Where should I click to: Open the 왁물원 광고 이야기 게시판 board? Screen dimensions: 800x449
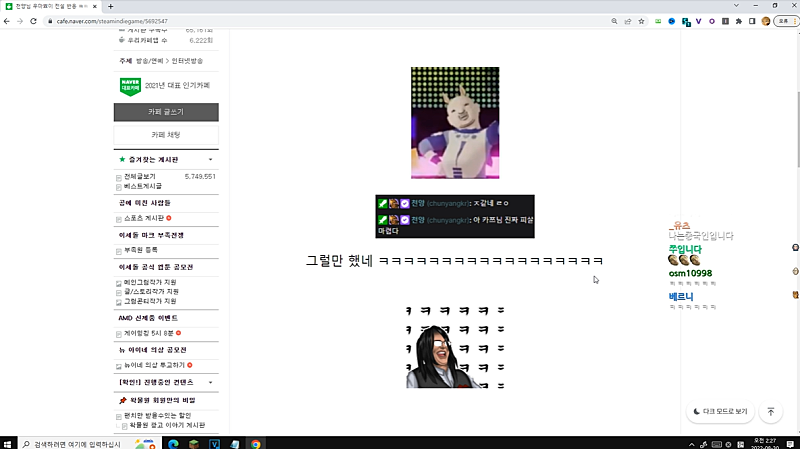pos(167,425)
